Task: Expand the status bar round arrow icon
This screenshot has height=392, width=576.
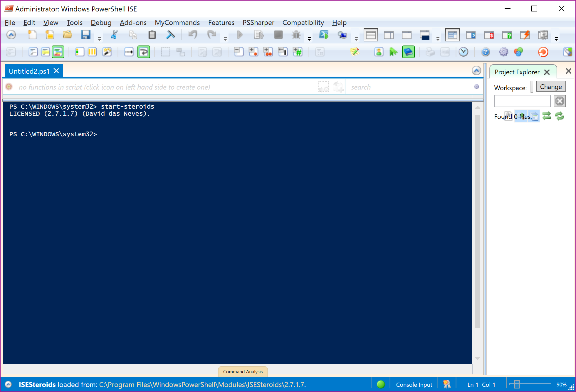Action: click(8, 384)
